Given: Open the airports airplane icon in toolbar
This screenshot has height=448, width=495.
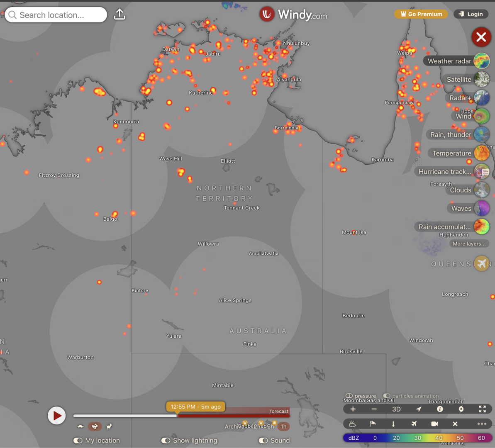Looking at the screenshot, I should point(414,424).
